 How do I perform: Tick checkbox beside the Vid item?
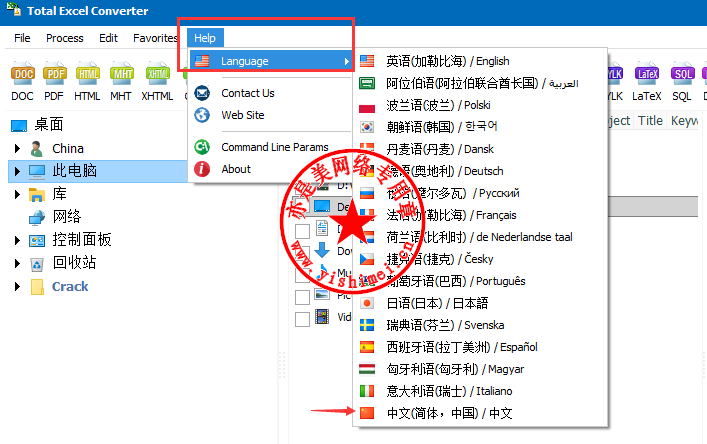pos(302,319)
